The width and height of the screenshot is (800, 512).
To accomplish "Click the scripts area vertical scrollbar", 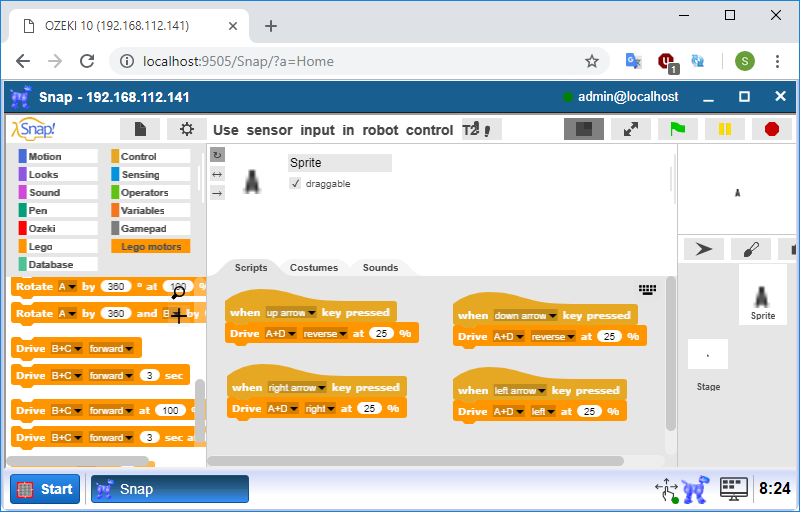I will pyautogui.click(x=670, y=354).
